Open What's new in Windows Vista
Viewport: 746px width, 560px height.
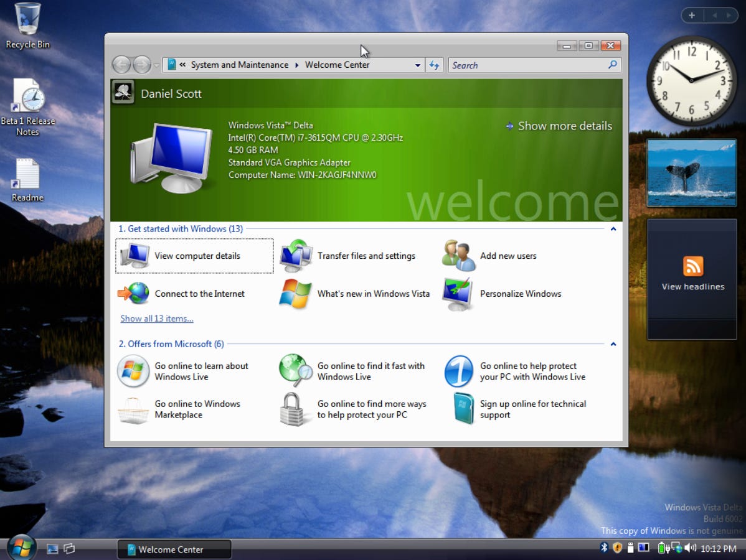(x=373, y=294)
